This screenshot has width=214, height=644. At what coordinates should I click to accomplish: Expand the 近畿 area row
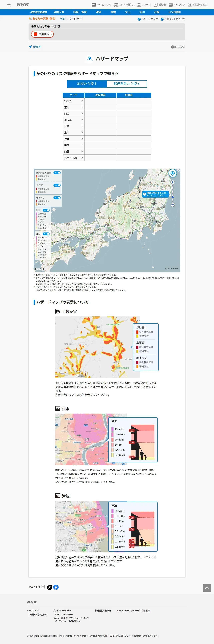click(x=74, y=139)
